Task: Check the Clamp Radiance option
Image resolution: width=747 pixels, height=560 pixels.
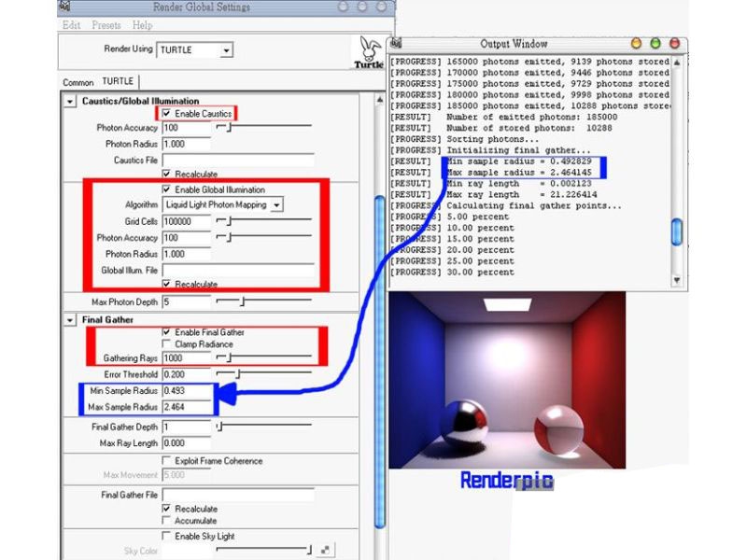Action: (x=166, y=343)
